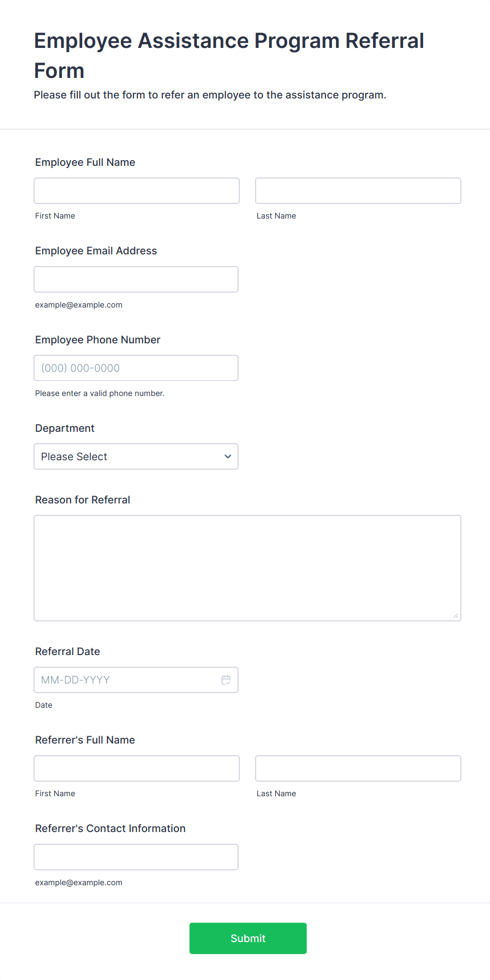Click the Department dropdown chevron arrow

pyautogui.click(x=228, y=457)
